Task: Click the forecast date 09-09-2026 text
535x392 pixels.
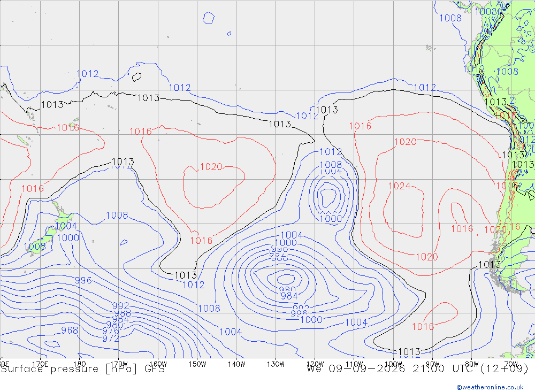Action: click(x=366, y=369)
